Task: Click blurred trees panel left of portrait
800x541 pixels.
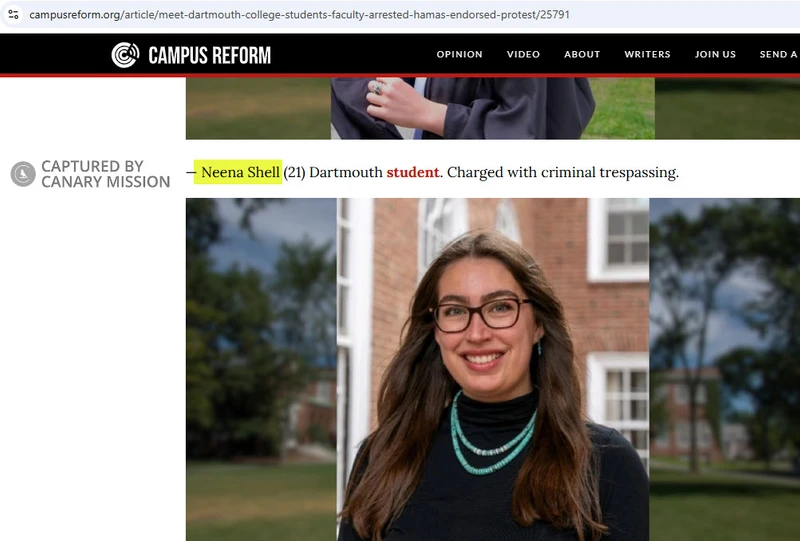Action: coord(261,370)
